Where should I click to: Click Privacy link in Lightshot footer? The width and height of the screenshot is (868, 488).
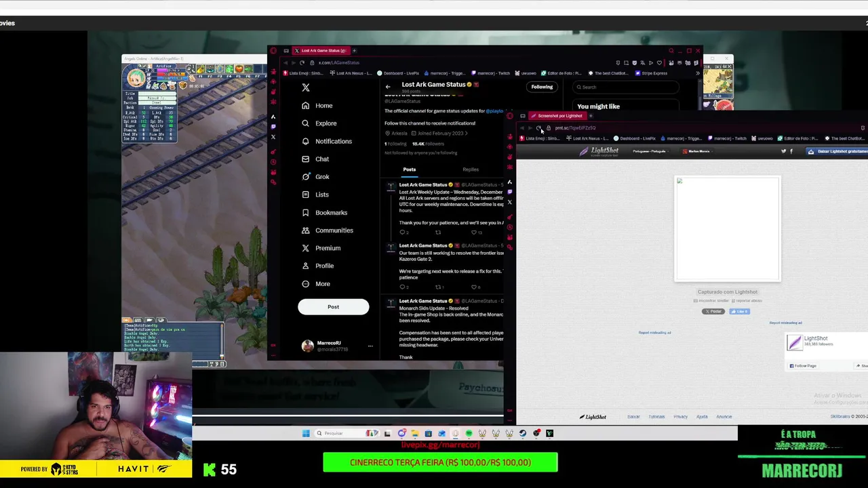pos(680,417)
